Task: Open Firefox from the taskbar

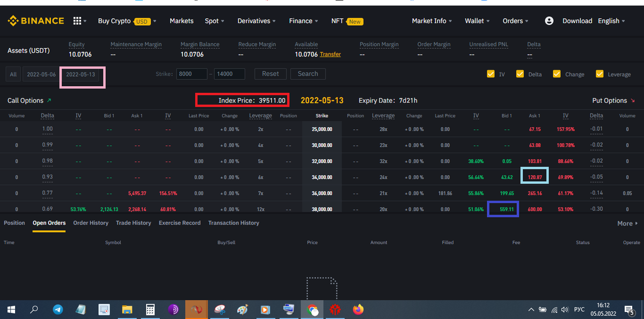Action: [358, 309]
